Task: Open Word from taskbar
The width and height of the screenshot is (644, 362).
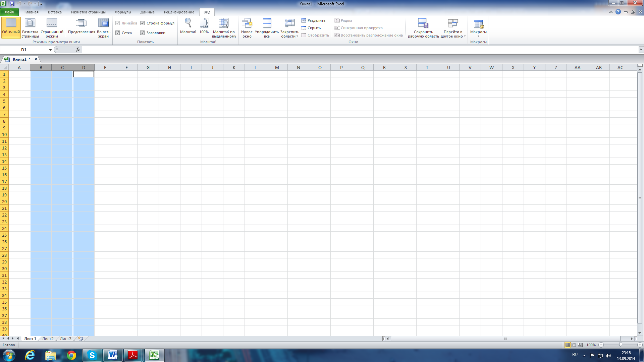Action: click(x=113, y=355)
